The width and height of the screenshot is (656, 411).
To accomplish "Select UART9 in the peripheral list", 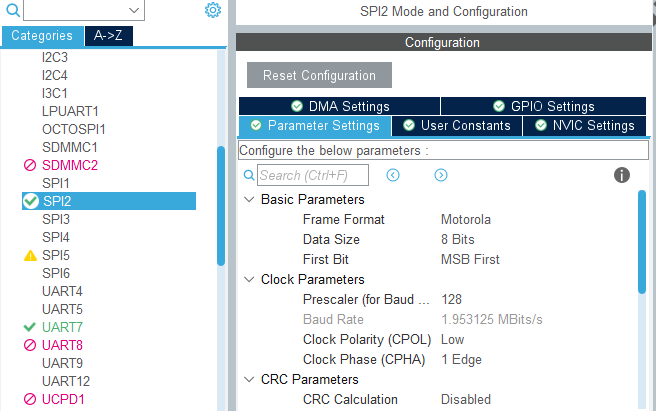I will click(62, 363).
